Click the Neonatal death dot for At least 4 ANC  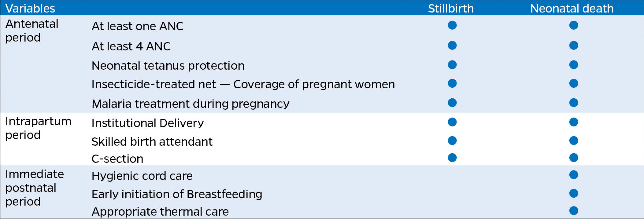(574, 45)
